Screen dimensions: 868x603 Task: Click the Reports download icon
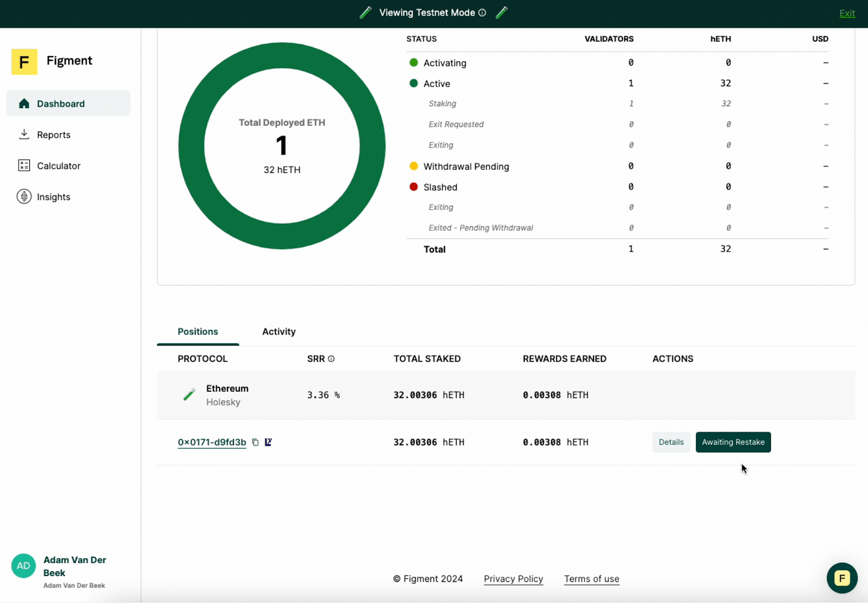(x=24, y=135)
